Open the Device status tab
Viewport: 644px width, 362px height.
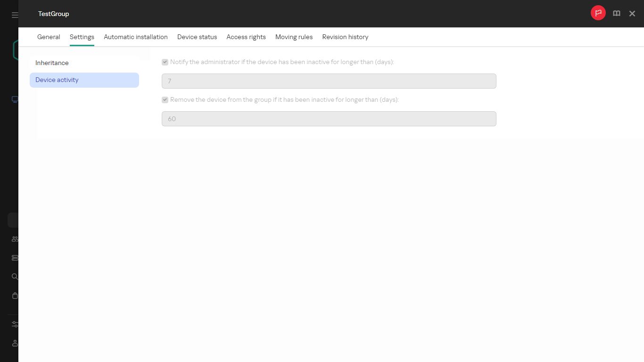pos(197,37)
